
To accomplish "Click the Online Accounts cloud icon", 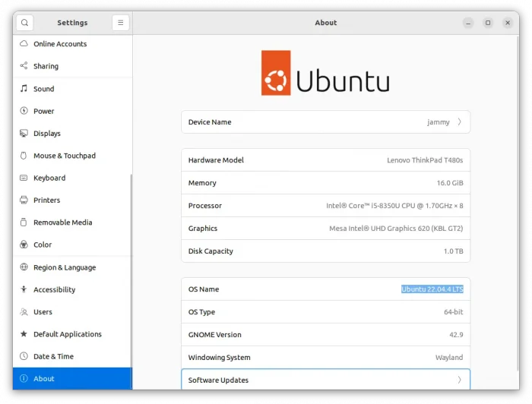I will (24, 44).
